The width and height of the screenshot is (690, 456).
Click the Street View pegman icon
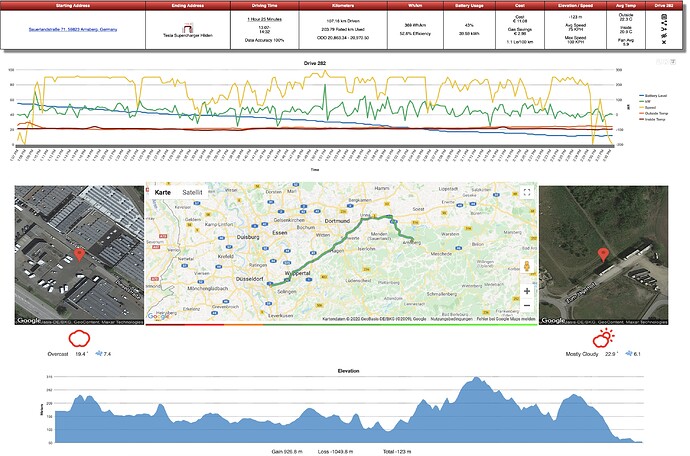(526, 266)
